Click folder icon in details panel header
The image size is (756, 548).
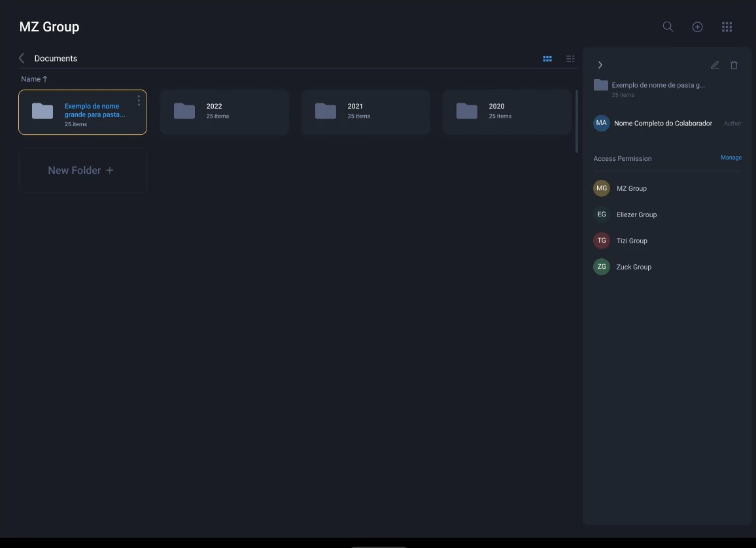[x=601, y=85]
